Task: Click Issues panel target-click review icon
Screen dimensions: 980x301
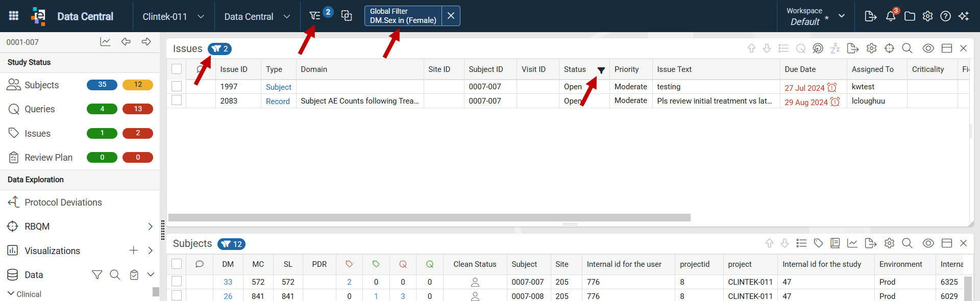Action: pyautogui.click(x=818, y=48)
